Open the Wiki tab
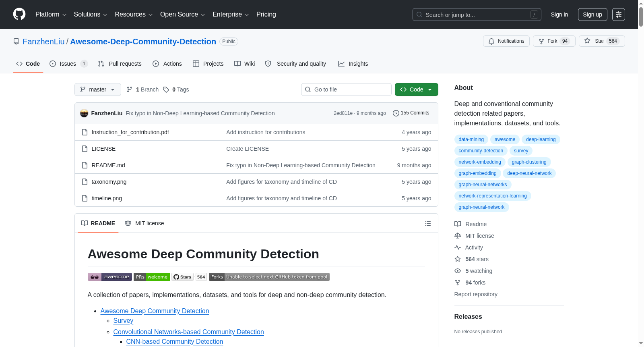This screenshot has width=644, height=347. pos(245,64)
